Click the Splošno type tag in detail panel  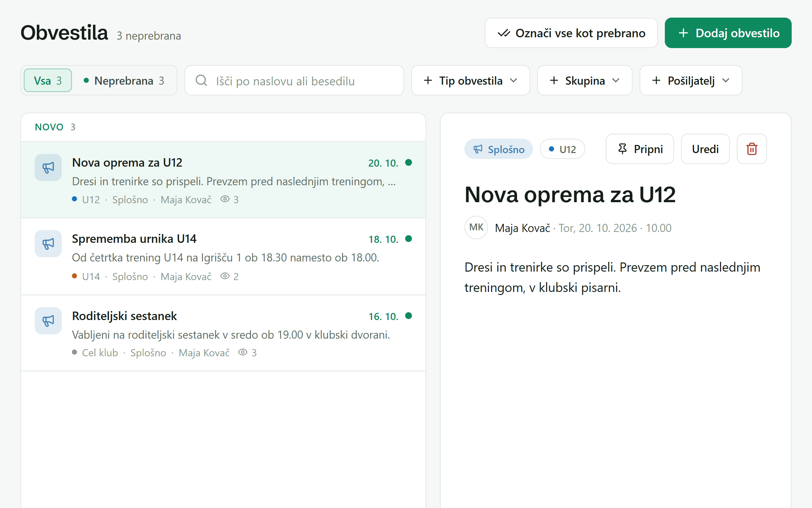[499, 149]
